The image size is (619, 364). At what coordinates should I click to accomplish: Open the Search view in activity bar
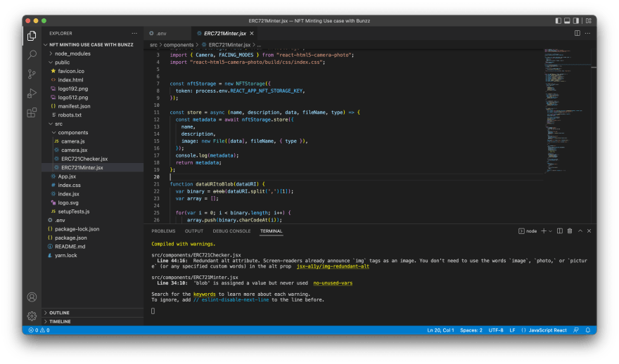coord(32,55)
